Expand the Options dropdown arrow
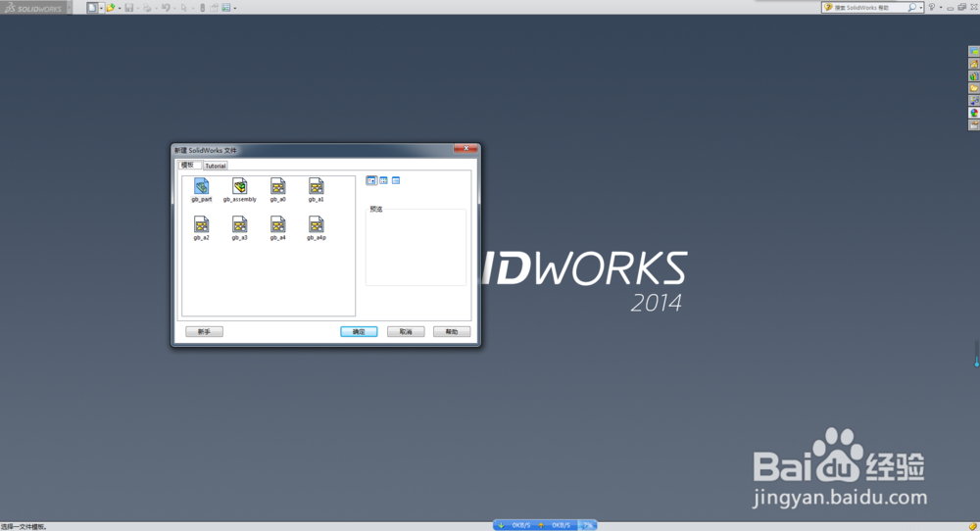The image size is (980, 531). [x=235, y=8]
